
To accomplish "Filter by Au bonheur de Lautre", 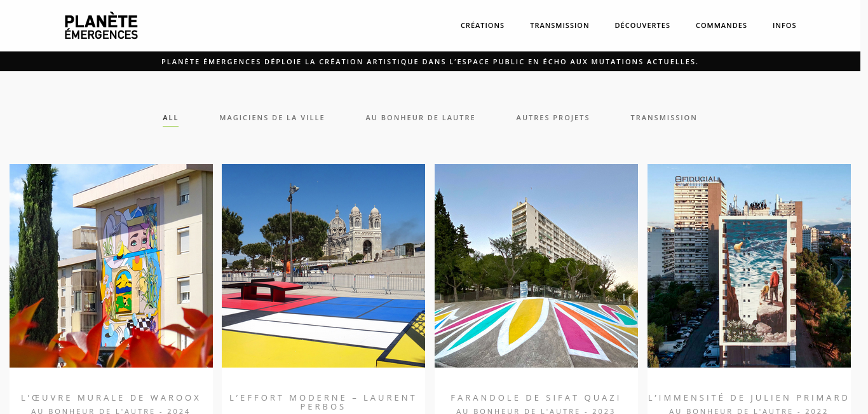I will pyautogui.click(x=420, y=118).
